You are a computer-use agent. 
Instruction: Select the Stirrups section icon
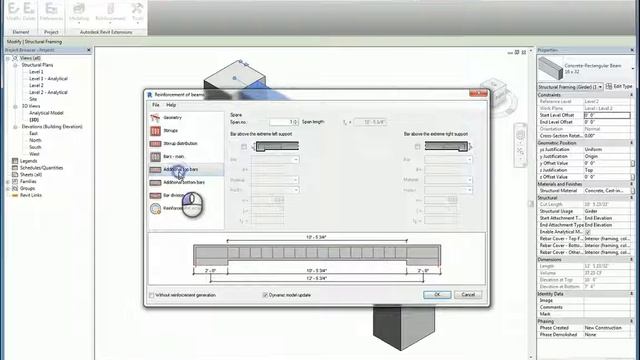(155, 131)
